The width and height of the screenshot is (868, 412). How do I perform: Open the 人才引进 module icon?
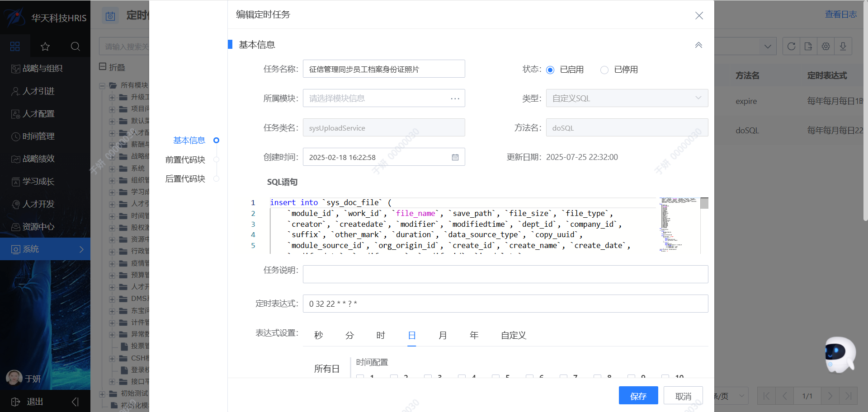[15, 91]
